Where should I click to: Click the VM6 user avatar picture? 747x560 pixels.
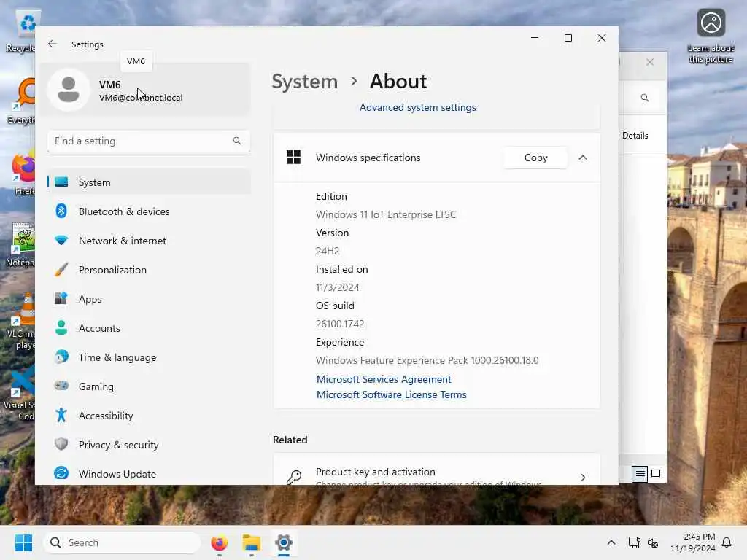tap(69, 90)
